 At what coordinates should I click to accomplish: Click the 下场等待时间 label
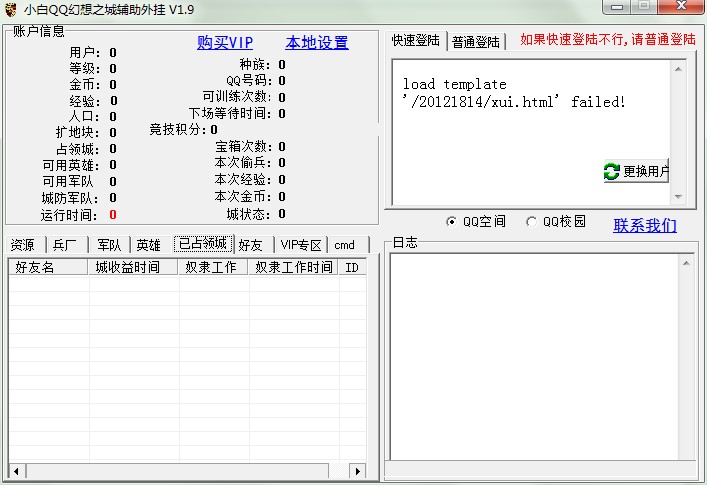pyautogui.click(x=230, y=113)
